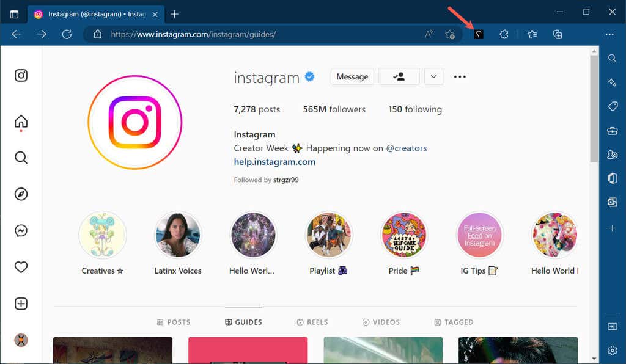Open the Pride highlight
This screenshot has height=364, width=626.
(404, 235)
